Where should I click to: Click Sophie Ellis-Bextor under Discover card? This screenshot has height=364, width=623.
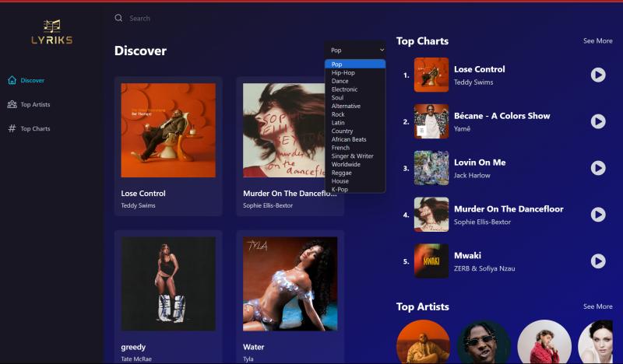tap(268, 205)
